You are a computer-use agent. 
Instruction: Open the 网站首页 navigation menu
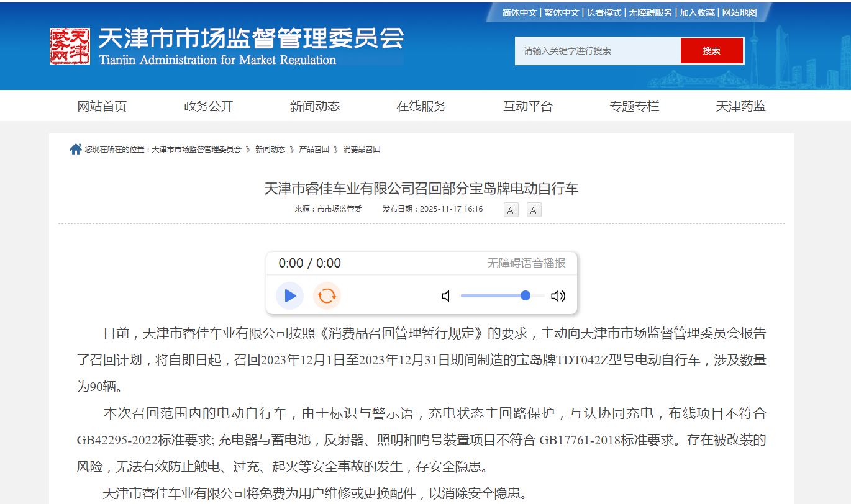102,106
